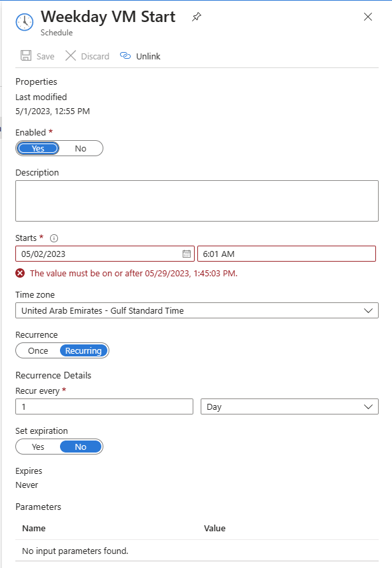Screen dimensions: 392x568
Task: Click the Save floppy disk icon
Action: 26,56
